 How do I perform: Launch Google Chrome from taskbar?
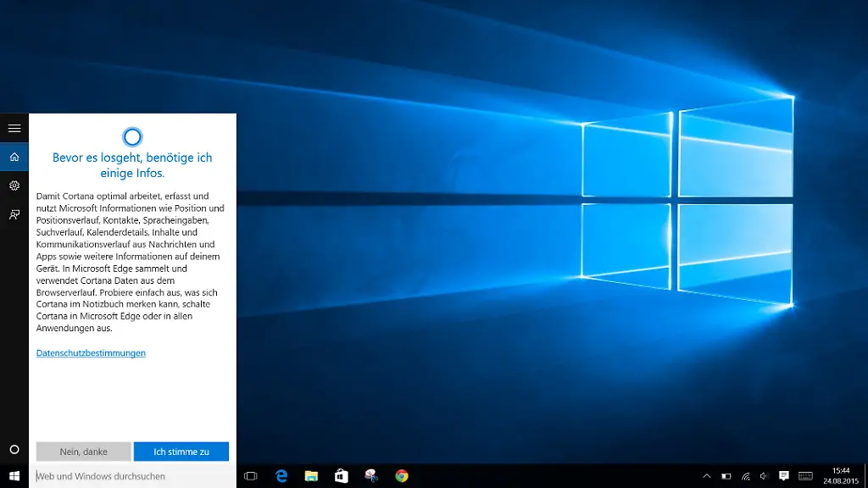(402, 476)
